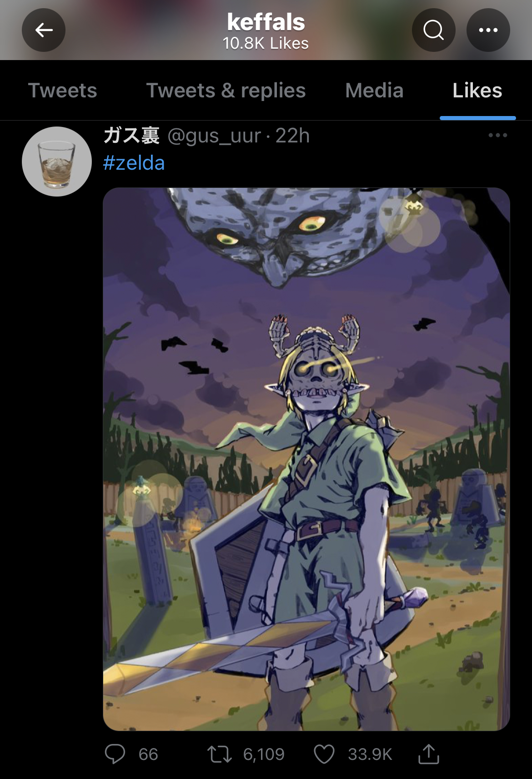Select the Likes tab
This screenshot has height=779, width=532.
[477, 90]
